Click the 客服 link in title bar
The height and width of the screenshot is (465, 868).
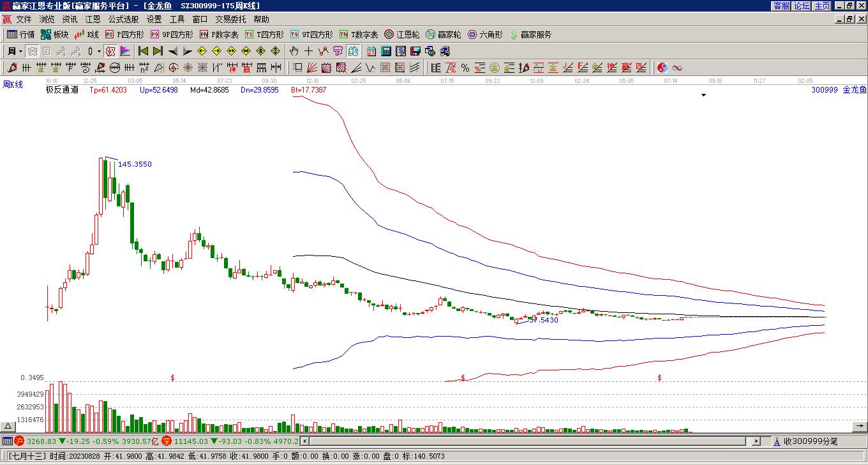click(x=782, y=6)
